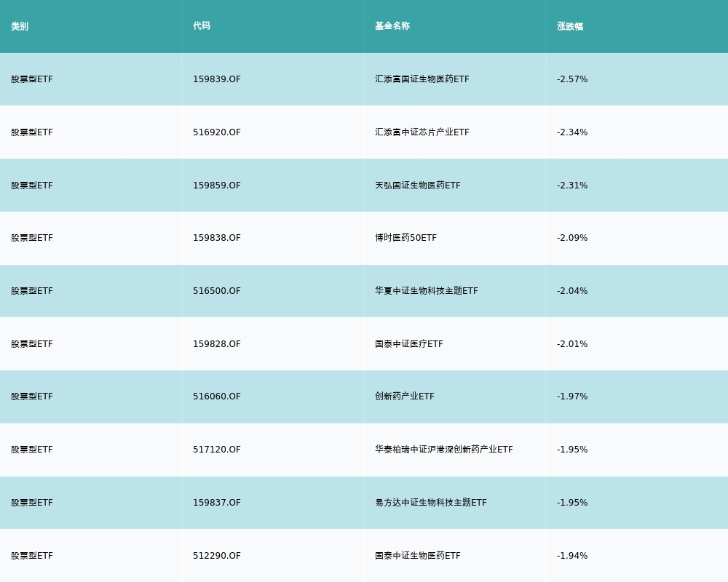
Task: Select fund code 516920.OF
Action: (x=217, y=132)
